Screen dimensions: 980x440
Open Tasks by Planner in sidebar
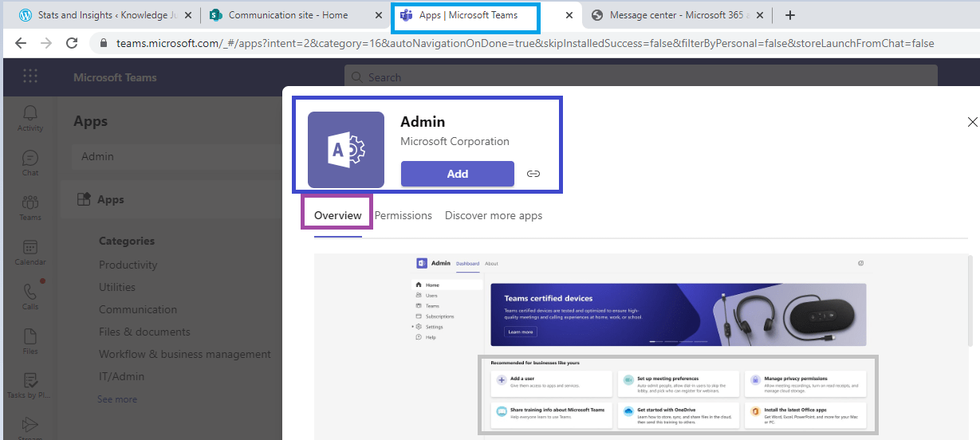click(30, 386)
